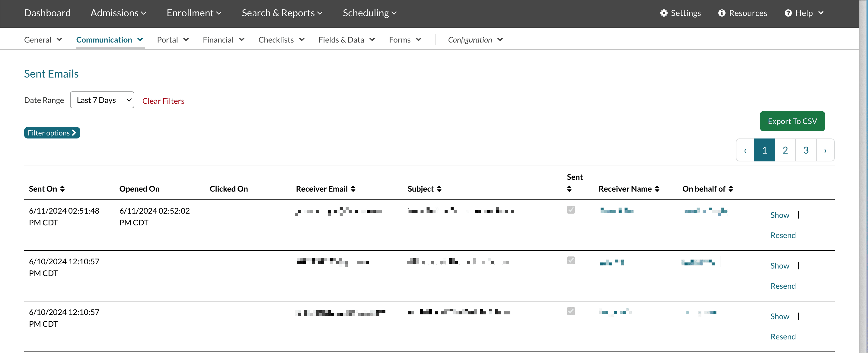This screenshot has height=353, width=868.
Task: Go to page 2 of results
Action: tap(785, 150)
